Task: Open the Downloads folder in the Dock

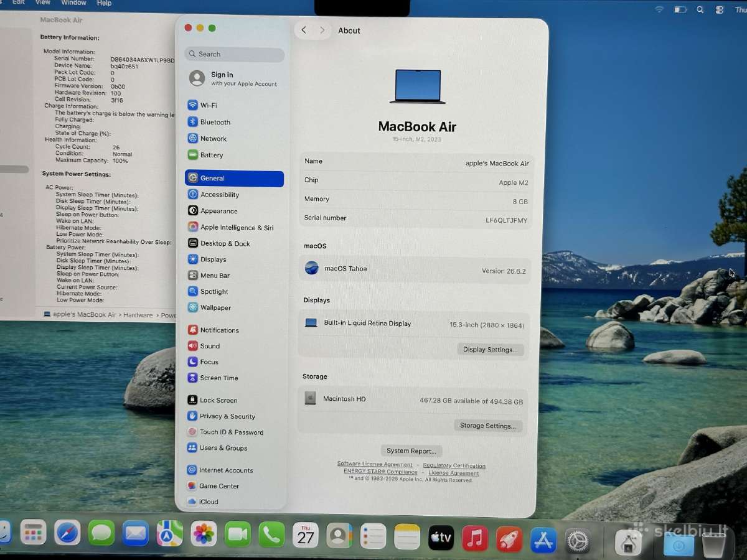Action: (679, 544)
